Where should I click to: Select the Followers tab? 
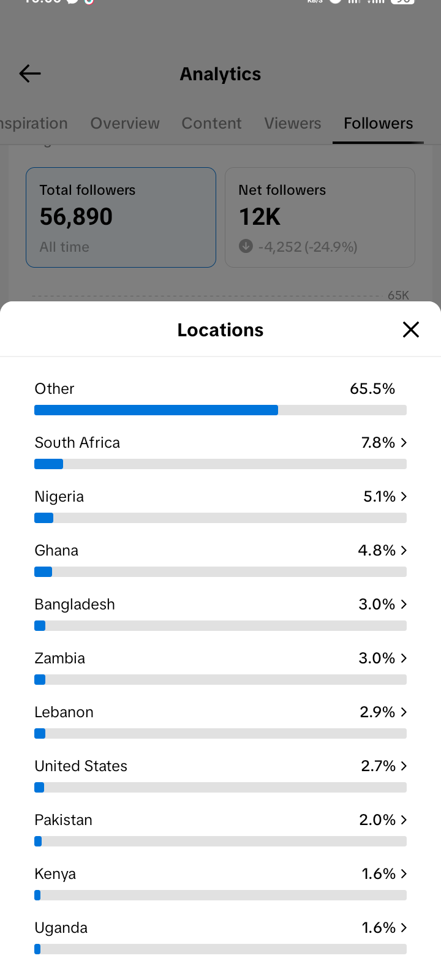pos(379,123)
